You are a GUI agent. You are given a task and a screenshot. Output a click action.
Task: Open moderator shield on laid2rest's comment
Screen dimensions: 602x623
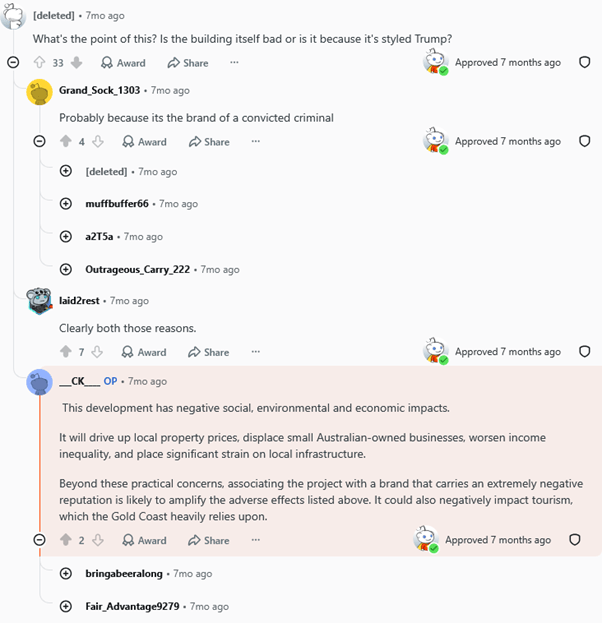585,351
